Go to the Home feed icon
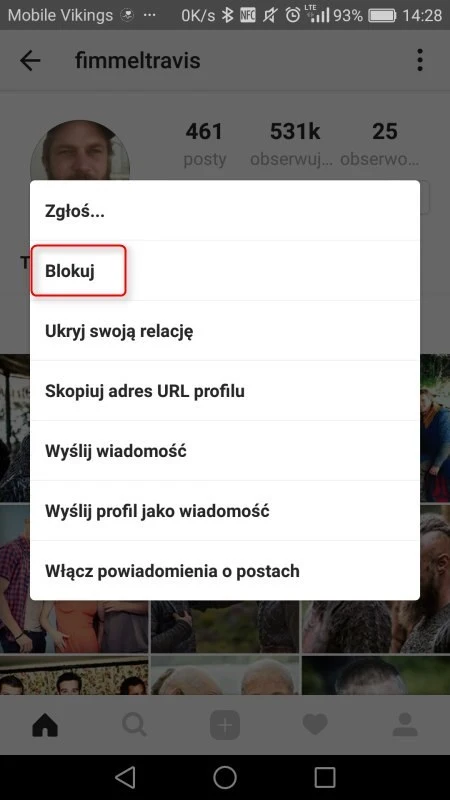450x800 pixels. (45, 724)
